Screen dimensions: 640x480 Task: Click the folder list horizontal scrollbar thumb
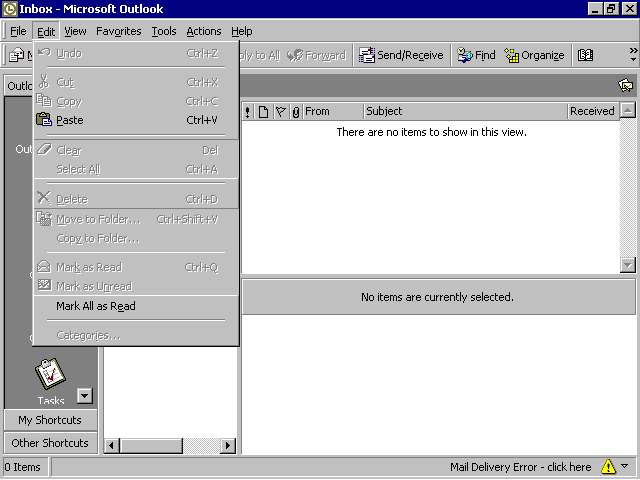click(x=151, y=445)
